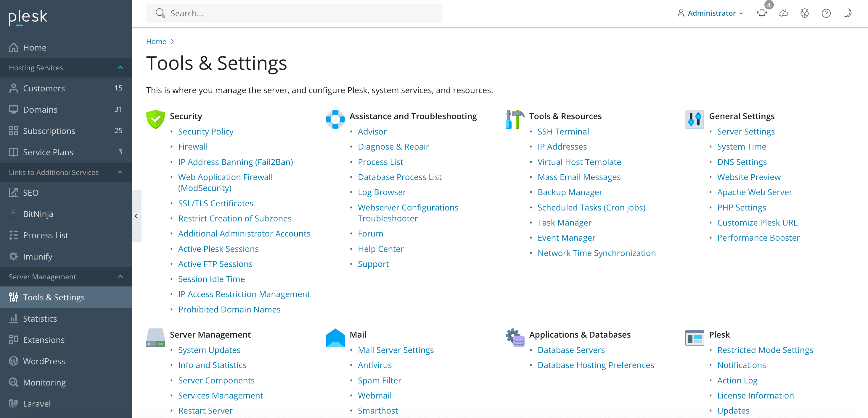Open the Backup Manager link
Viewport: 868px width, 418px height.
570,192
